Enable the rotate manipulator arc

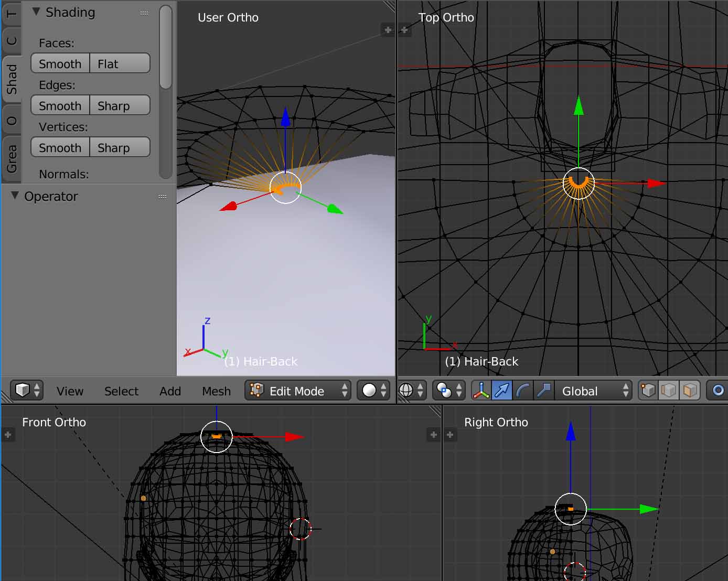[523, 391]
